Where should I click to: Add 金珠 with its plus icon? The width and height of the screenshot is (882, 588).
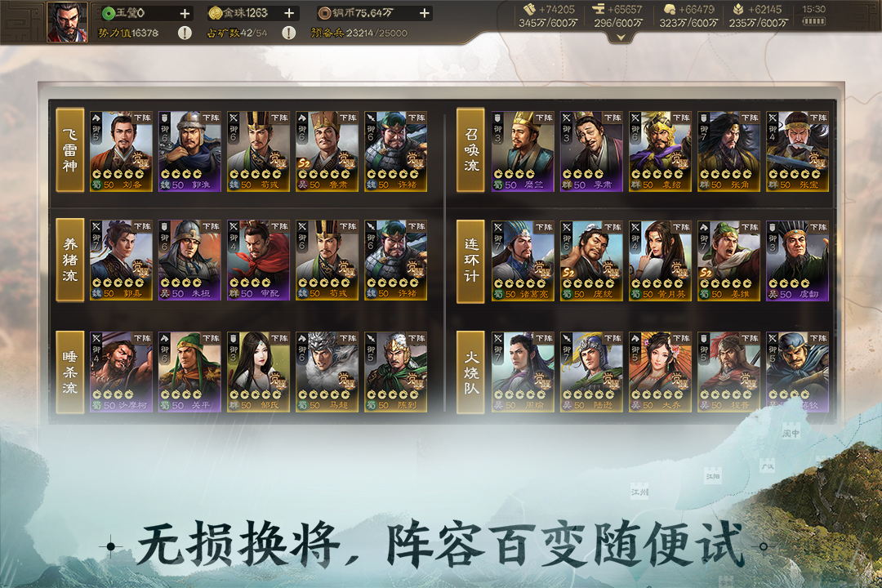coord(289,13)
